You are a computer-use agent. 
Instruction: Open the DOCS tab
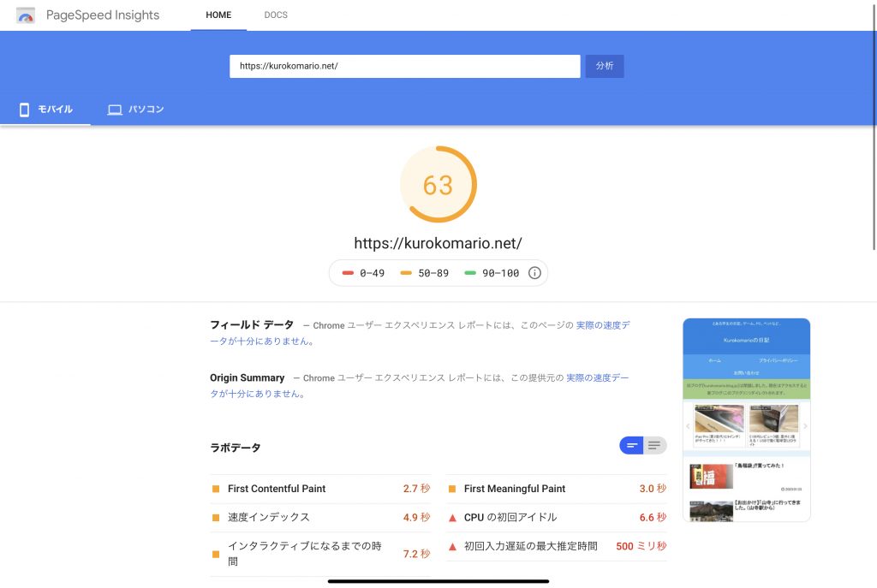click(276, 15)
